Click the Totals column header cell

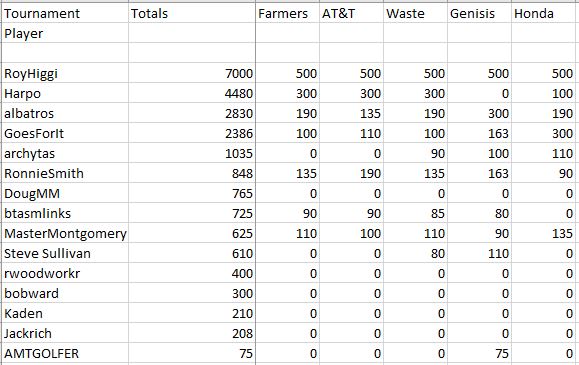pyautogui.click(x=192, y=13)
